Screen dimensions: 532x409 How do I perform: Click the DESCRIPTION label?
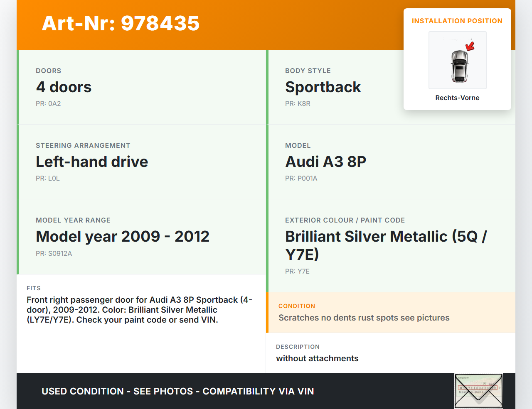pyautogui.click(x=298, y=347)
